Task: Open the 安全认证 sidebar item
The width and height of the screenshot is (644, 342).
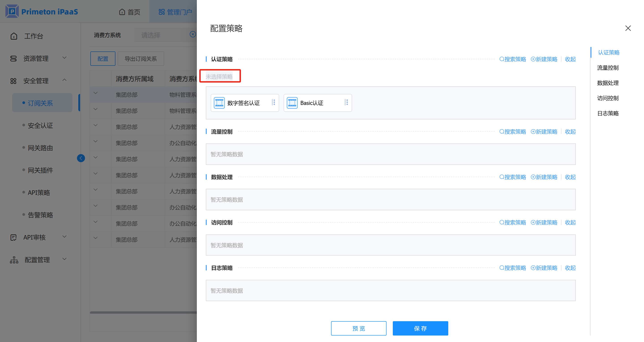Action: pyautogui.click(x=40, y=125)
